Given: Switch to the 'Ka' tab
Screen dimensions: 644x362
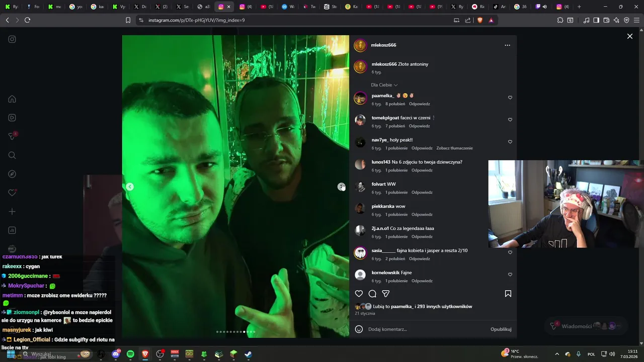Looking at the screenshot, I should pos(352,7).
